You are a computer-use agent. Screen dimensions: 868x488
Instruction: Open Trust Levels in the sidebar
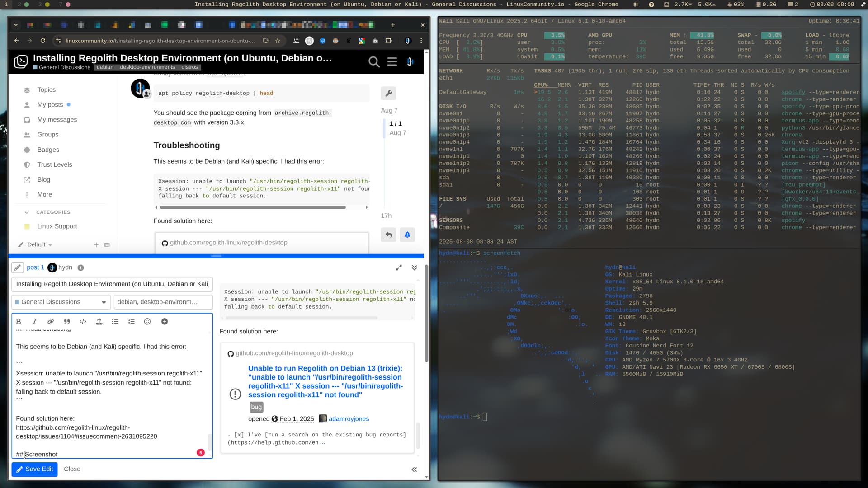click(54, 164)
